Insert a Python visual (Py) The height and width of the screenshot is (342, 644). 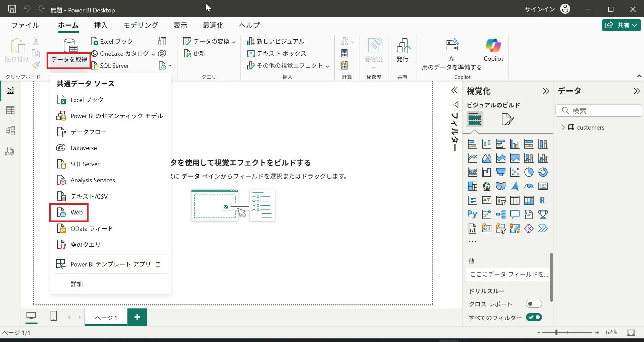coord(472,214)
